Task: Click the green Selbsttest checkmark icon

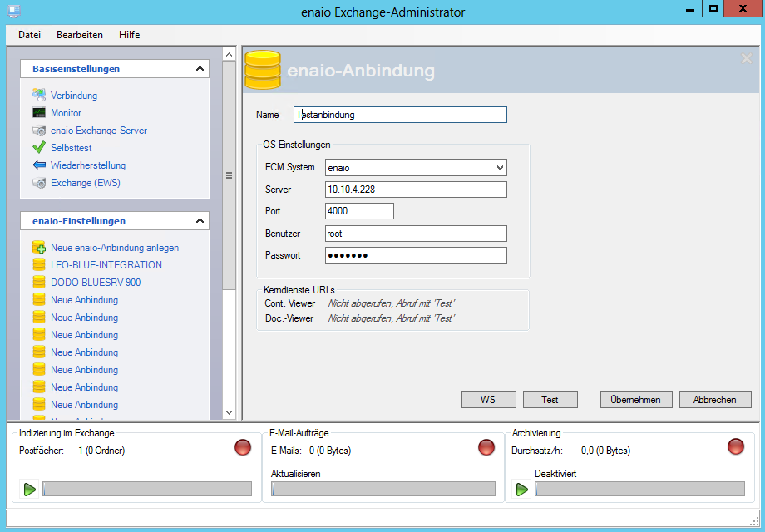Action: [x=38, y=148]
